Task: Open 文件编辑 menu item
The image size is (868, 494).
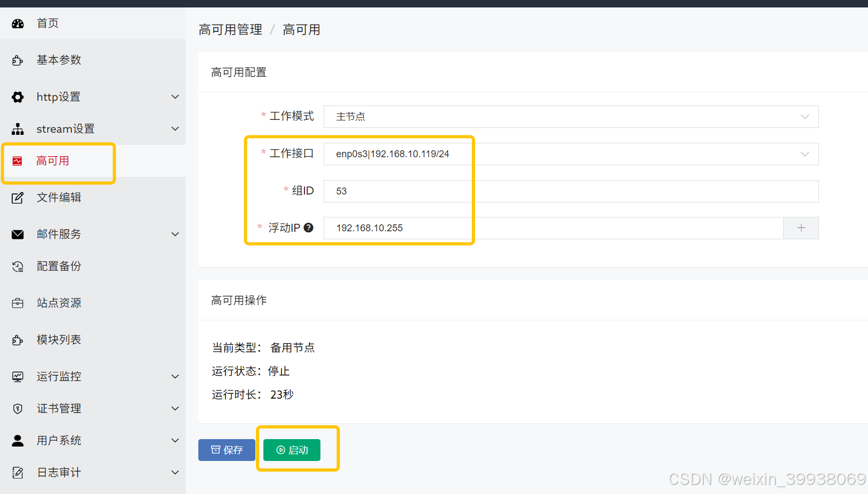Action: tap(93, 198)
